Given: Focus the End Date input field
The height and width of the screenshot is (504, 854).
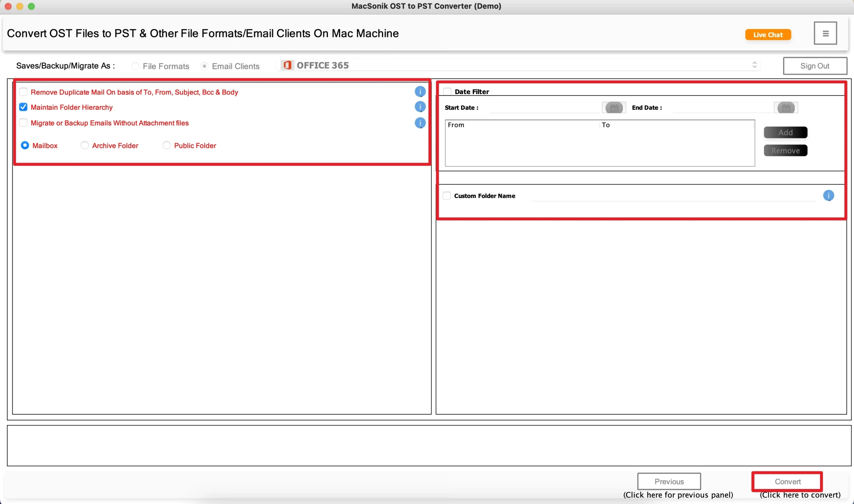Looking at the screenshot, I should (x=722, y=108).
